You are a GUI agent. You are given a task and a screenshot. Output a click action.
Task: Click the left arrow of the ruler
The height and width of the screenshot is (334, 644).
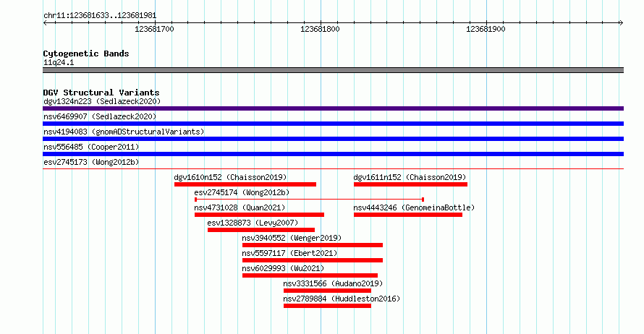(45, 22)
